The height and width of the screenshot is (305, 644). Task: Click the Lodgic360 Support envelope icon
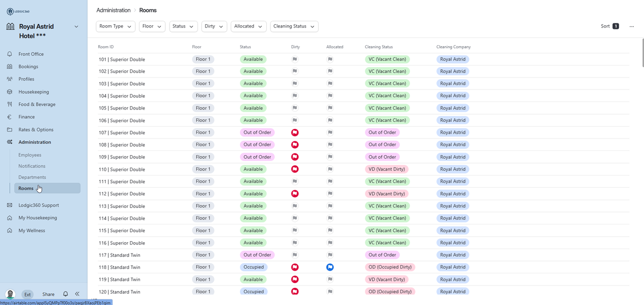pyautogui.click(x=10, y=205)
